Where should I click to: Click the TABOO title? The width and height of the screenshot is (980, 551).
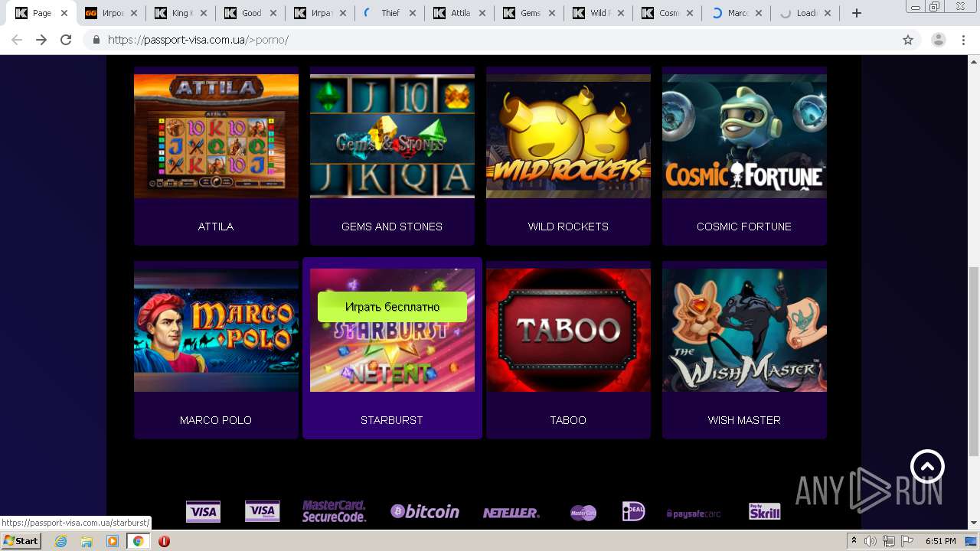(568, 420)
